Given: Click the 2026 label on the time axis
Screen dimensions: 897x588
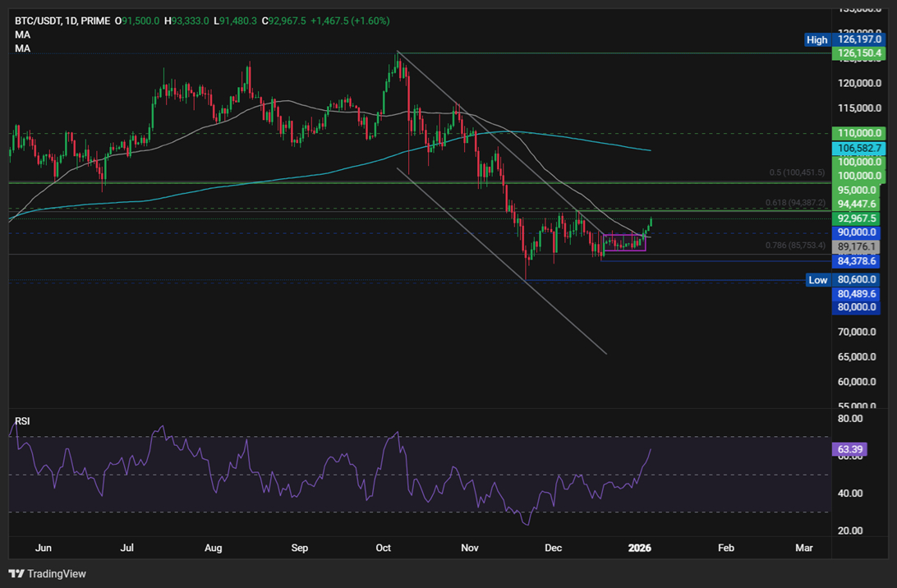Looking at the screenshot, I should tap(639, 548).
